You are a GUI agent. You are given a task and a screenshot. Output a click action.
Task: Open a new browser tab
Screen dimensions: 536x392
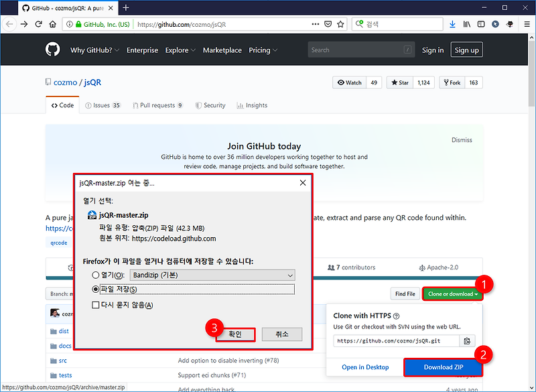click(126, 8)
